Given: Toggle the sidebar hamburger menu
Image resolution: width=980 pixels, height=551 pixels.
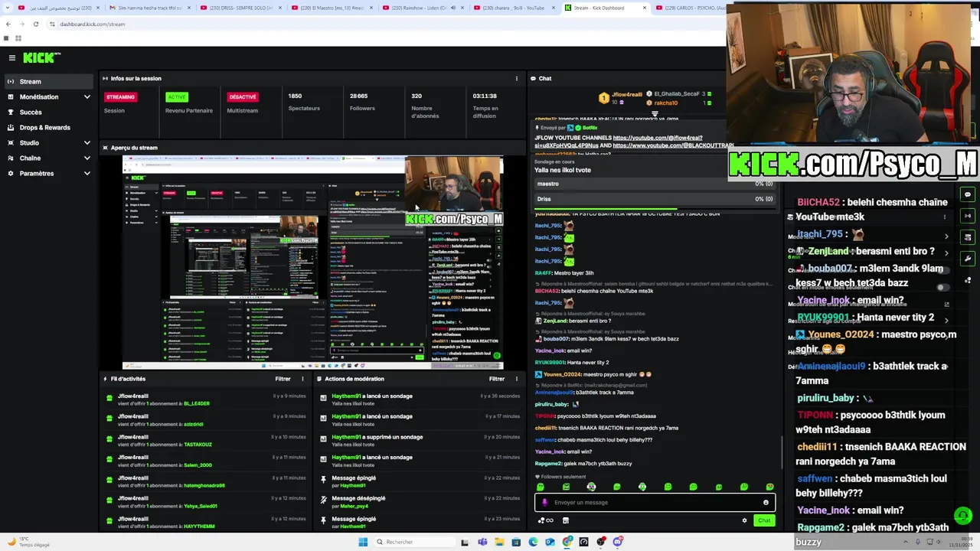Looking at the screenshot, I should (x=12, y=57).
